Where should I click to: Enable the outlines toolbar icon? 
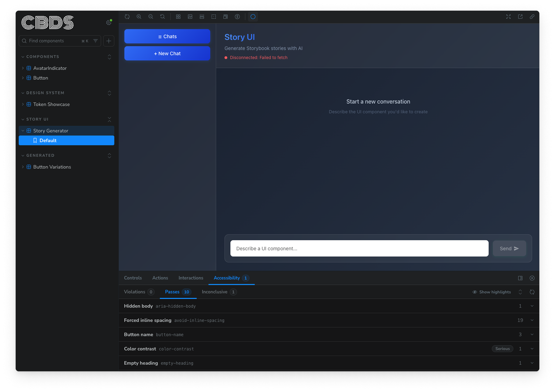tap(213, 17)
